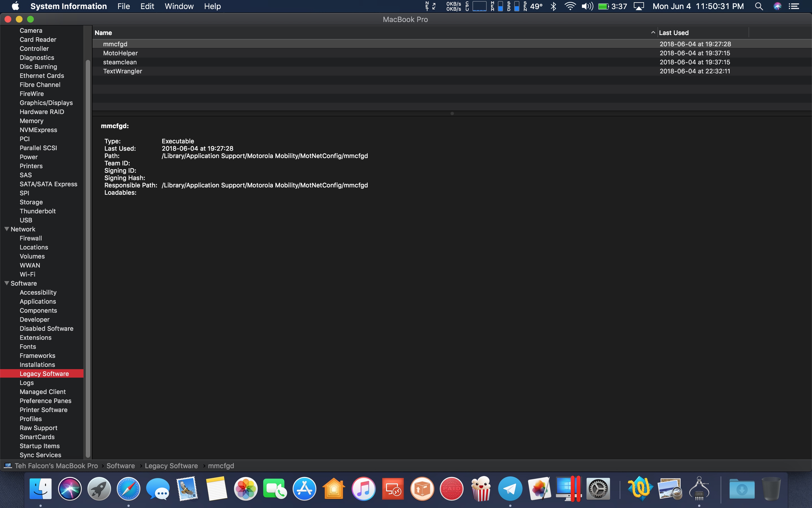Open the Apple menu
Viewport: 812px width, 508px height.
[16, 6]
